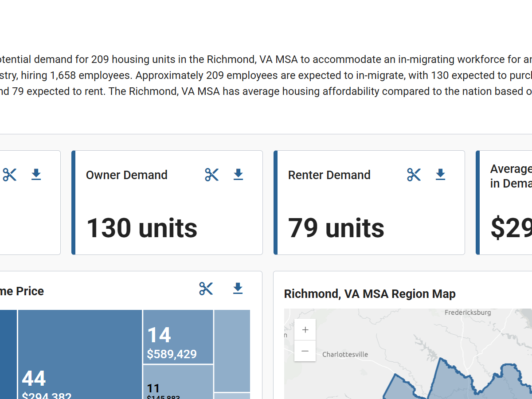Click the Fredericksburg label on the map
This screenshot has height=399, width=532.
click(x=468, y=313)
